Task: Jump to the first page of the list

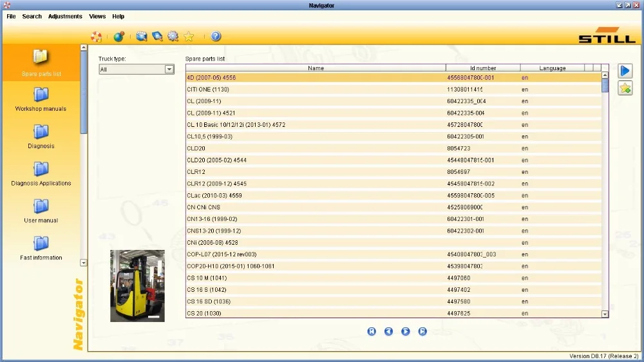Action: [372, 331]
